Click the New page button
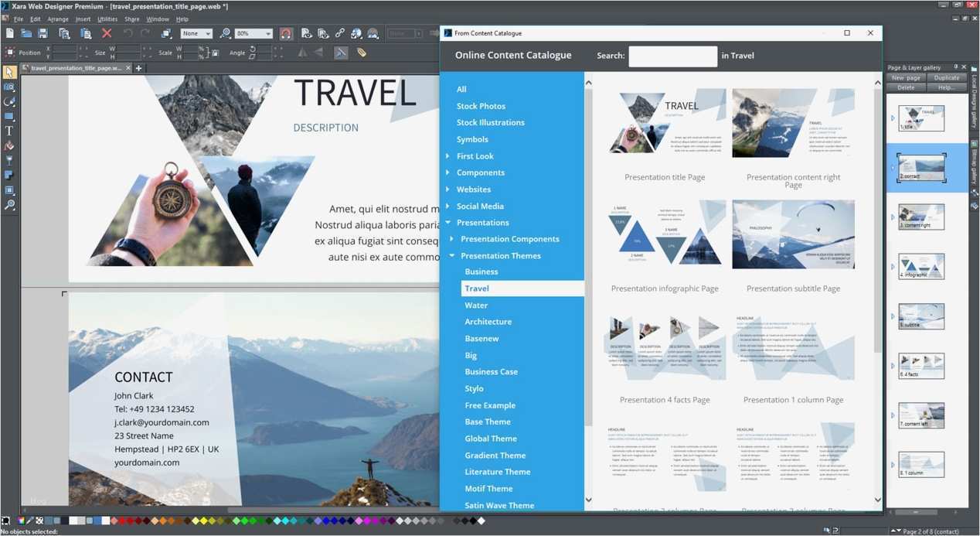 (904, 77)
